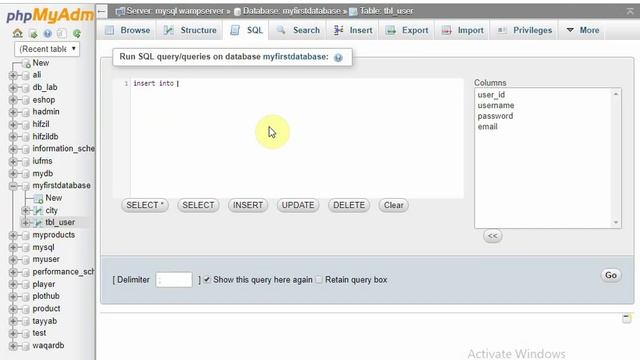Viewport: 640px width, 360px height.
Task: Click the city table icon in tree
Action: click(x=38, y=211)
